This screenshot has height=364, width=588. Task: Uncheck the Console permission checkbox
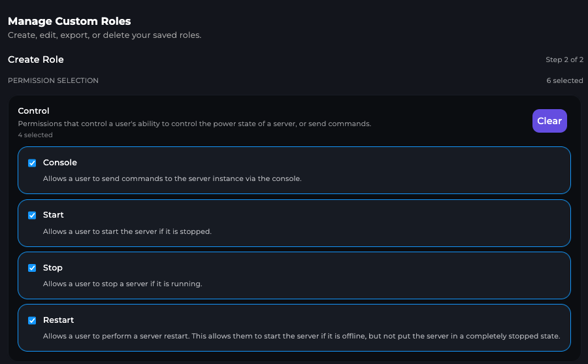tap(32, 163)
